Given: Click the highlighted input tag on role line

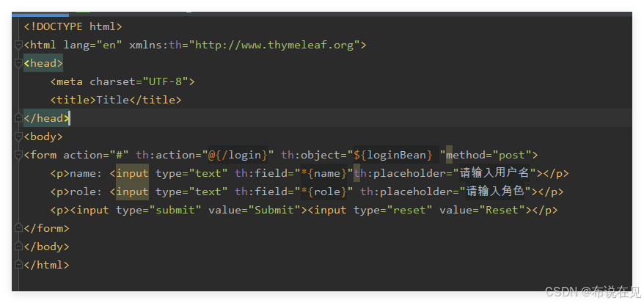Looking at the screenshot, I should (x=132, y=191).
